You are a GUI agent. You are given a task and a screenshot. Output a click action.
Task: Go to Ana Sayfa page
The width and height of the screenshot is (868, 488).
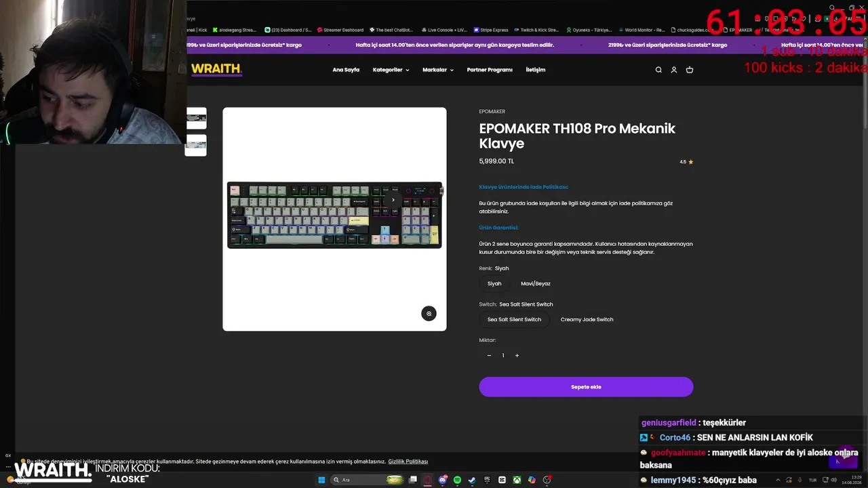coord(346,70)
